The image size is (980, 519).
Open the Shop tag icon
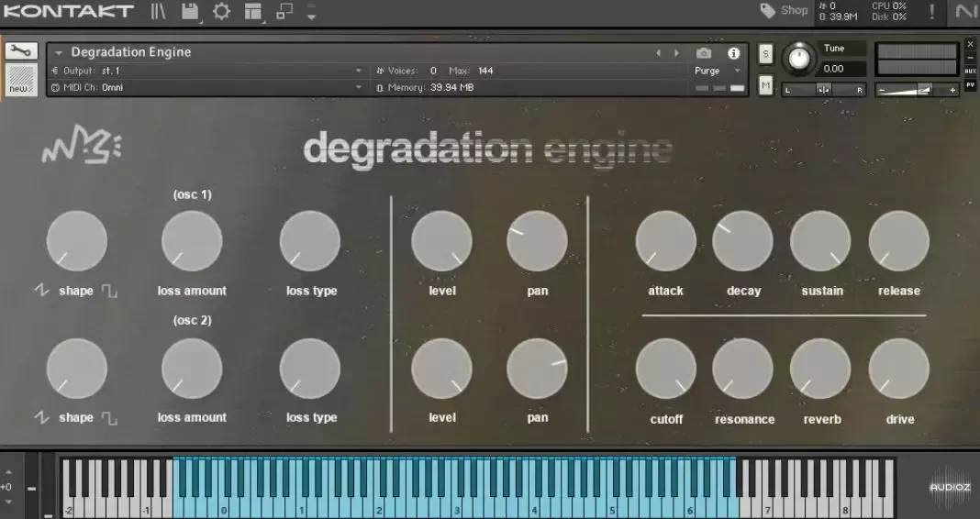(767, 11)
